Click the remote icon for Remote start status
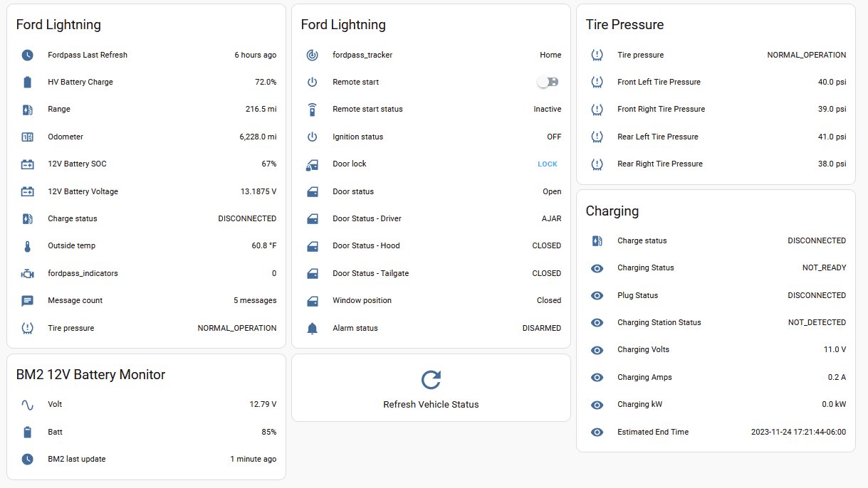Screen dimensions: 868x488 312,110
